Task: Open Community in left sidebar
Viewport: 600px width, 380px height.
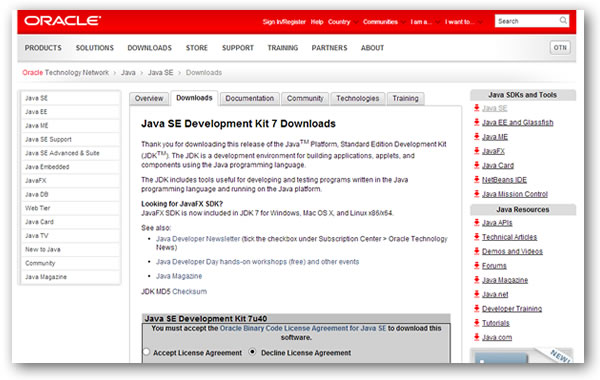Action: pos(70,263)
